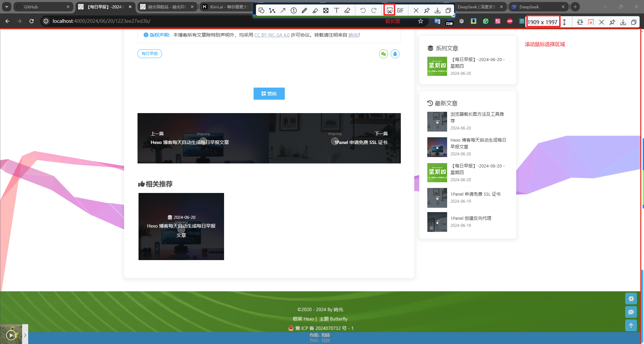
Task: Open the ABP adblock extension
Action: tap(510, 21)
